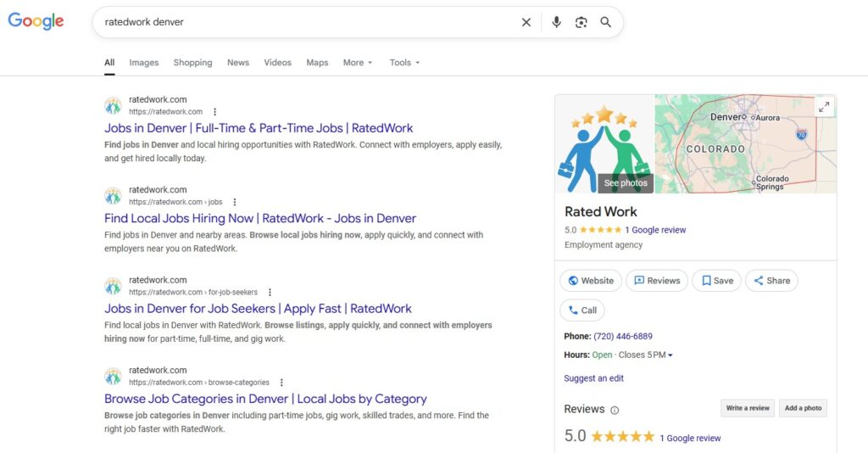Open three-dot menu beside for-job-seekers URL
This screenshot has height=453, width=868.
click(270, 293)
